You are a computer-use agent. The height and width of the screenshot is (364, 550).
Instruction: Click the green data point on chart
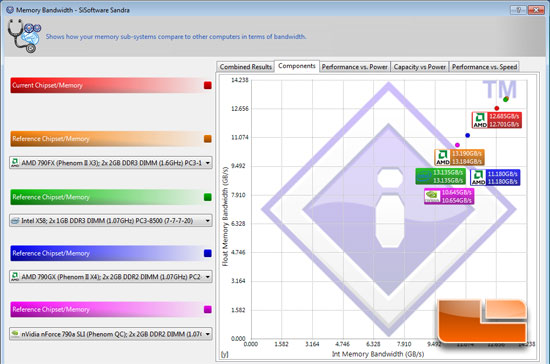click(505, 100)
